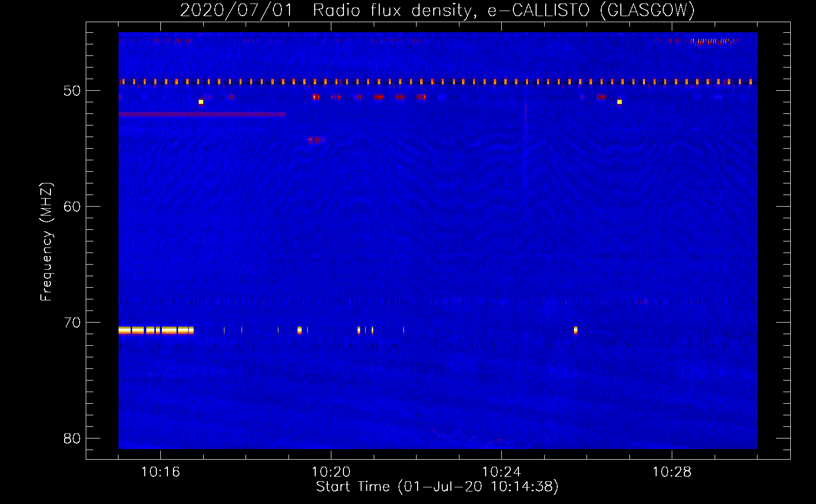Screen dimensions: 816x504
Task: Click the 10:16 time tick label
Action: coord(160,472)
